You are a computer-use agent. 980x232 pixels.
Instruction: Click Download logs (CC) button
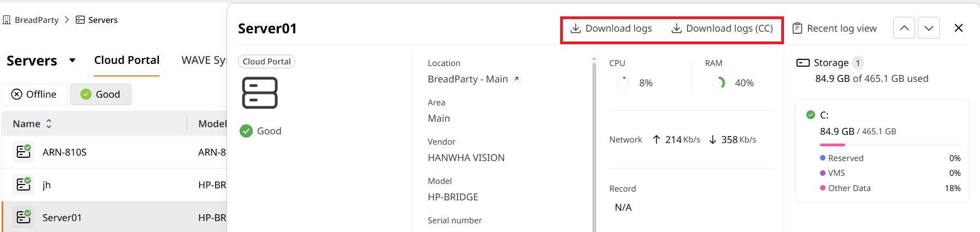[722, 28]
